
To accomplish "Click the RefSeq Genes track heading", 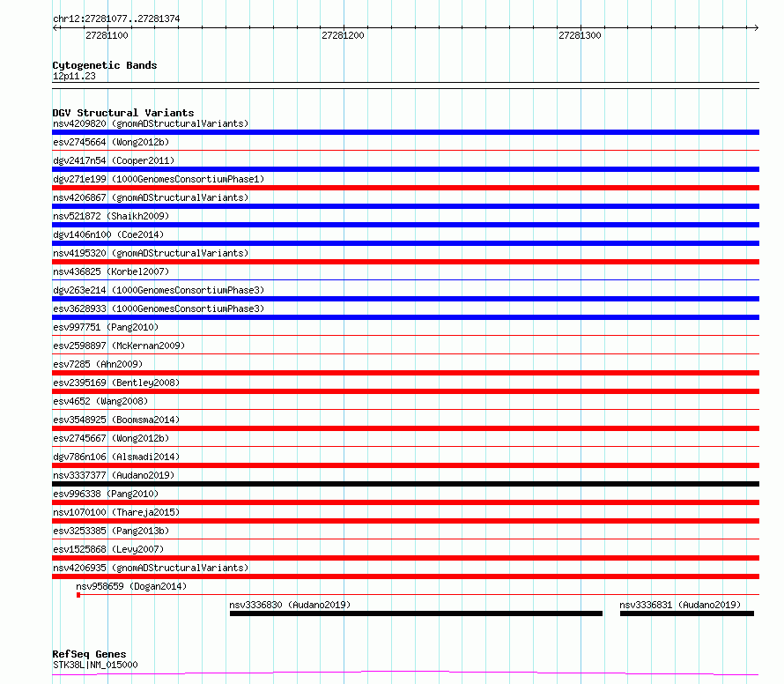I will point(89,654).
